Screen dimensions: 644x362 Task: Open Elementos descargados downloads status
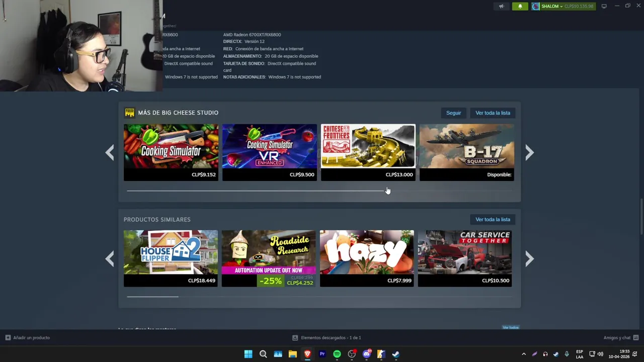(327, 338)
